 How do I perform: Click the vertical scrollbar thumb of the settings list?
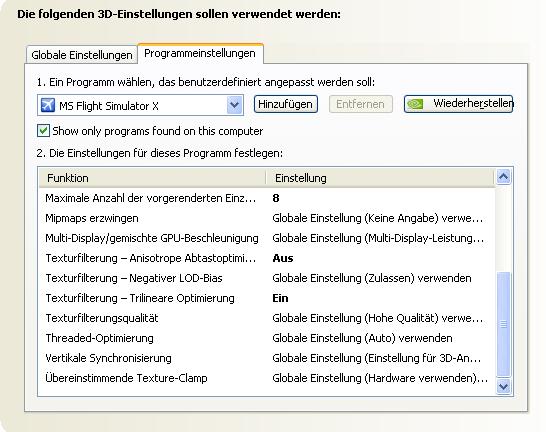point(504,324)
